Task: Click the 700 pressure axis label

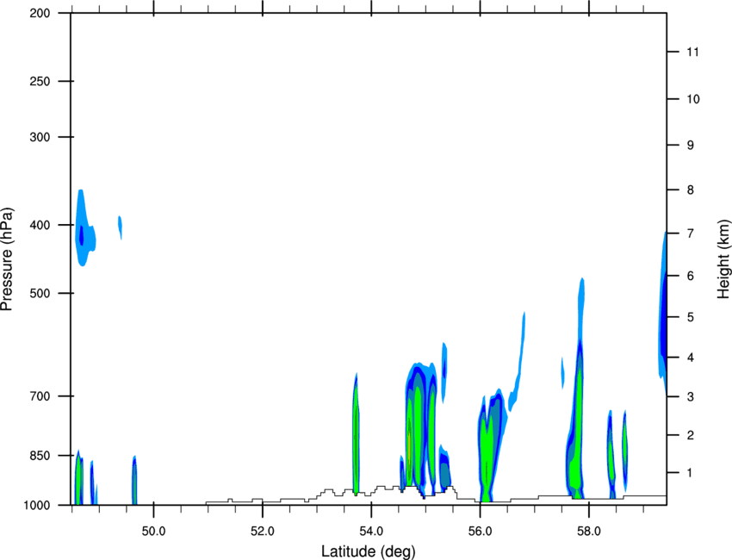Action: tap(40, 396)
